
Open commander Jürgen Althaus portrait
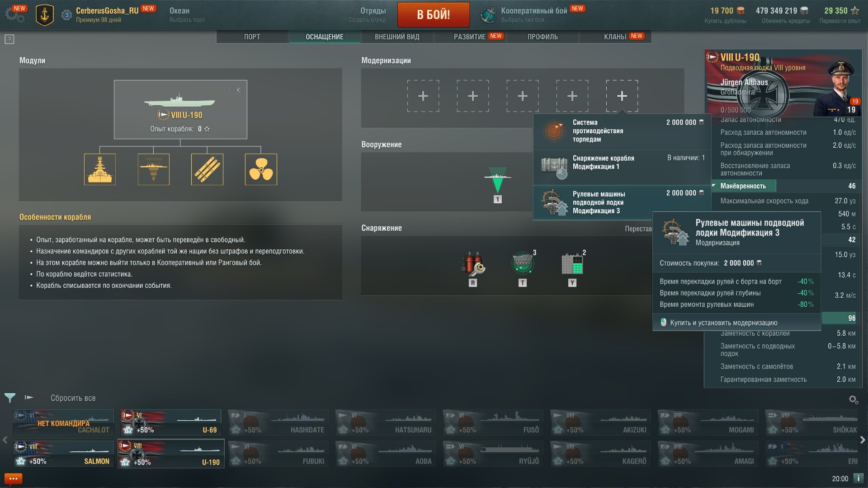coord(839,89)
